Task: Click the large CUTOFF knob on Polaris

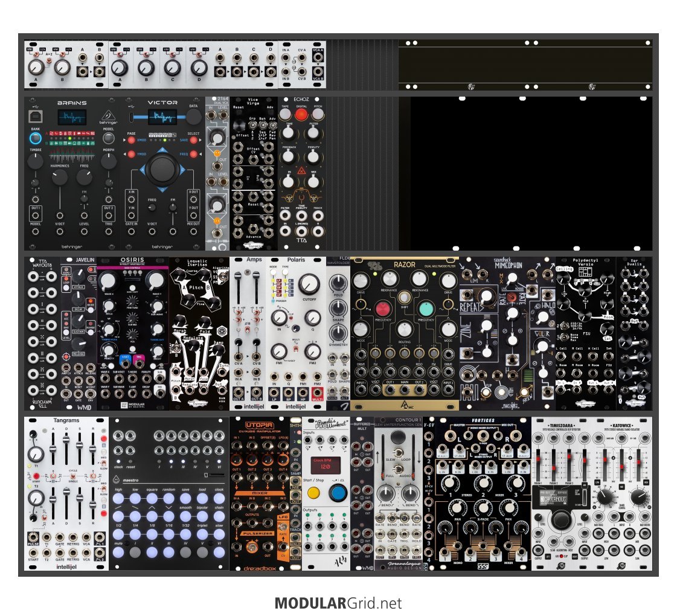Action: (x=310, y=283)
